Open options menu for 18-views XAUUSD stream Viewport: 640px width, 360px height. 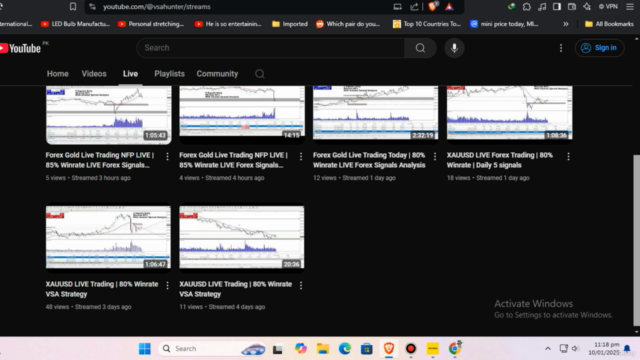(568, 156)
